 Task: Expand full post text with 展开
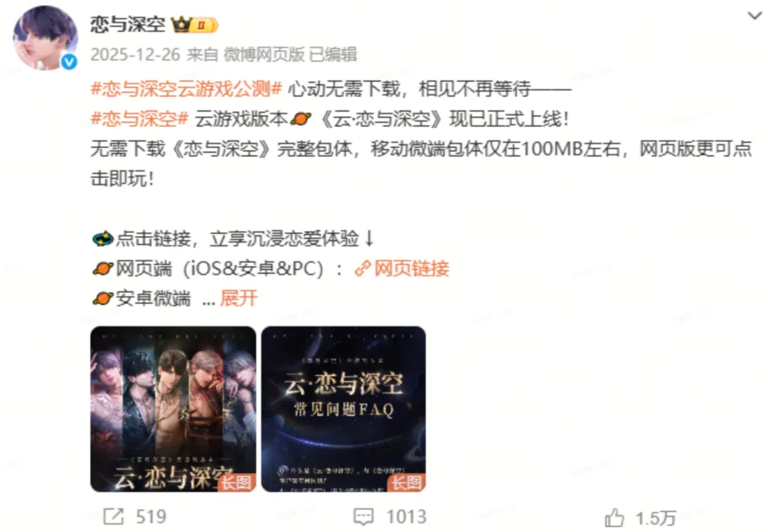coord(239,298)
